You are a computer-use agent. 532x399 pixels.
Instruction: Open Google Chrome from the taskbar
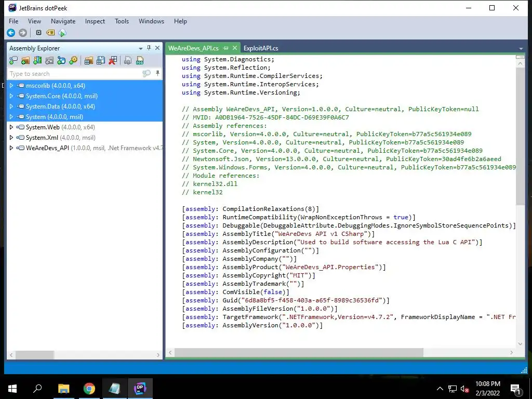89,389
